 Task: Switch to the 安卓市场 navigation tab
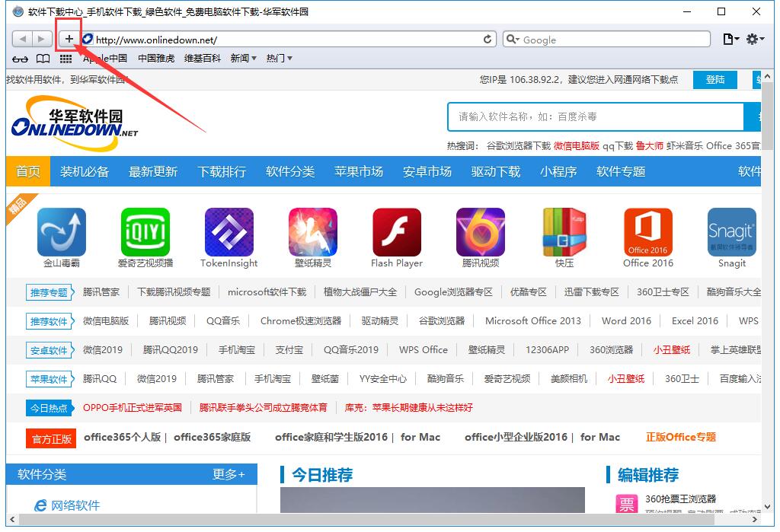[427, 171]
